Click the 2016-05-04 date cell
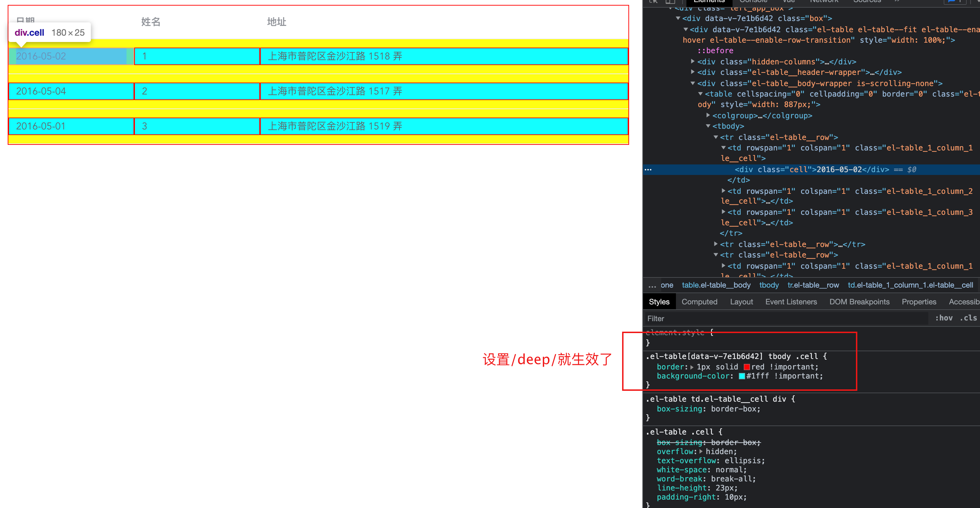The image size is (980, 508). (x=41, y=91)
